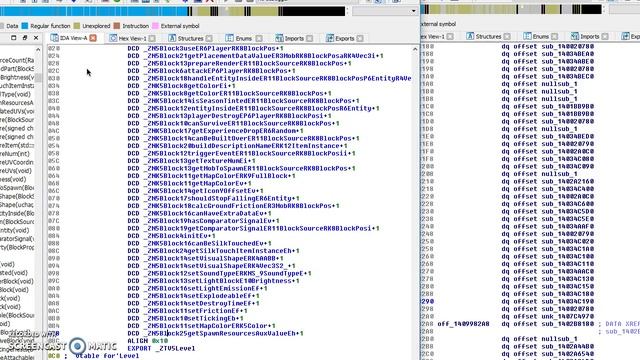Select the ALIGN 0x10 line
The width and height of the screenshot is (640, 360).
tap(147, 341)
